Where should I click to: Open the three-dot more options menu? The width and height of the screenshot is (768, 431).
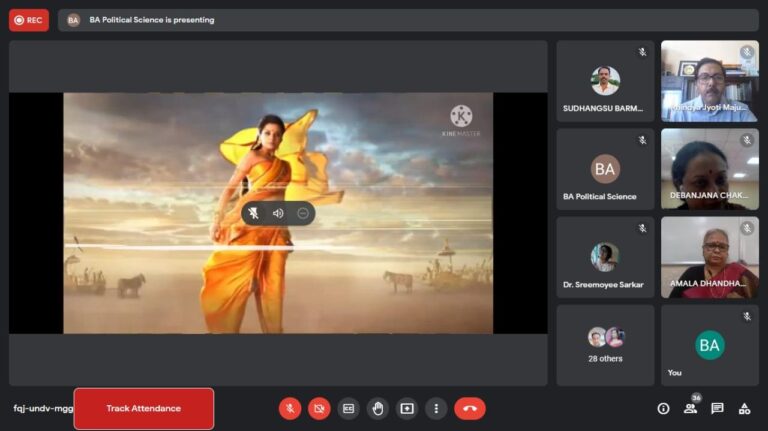pos(436,408)
